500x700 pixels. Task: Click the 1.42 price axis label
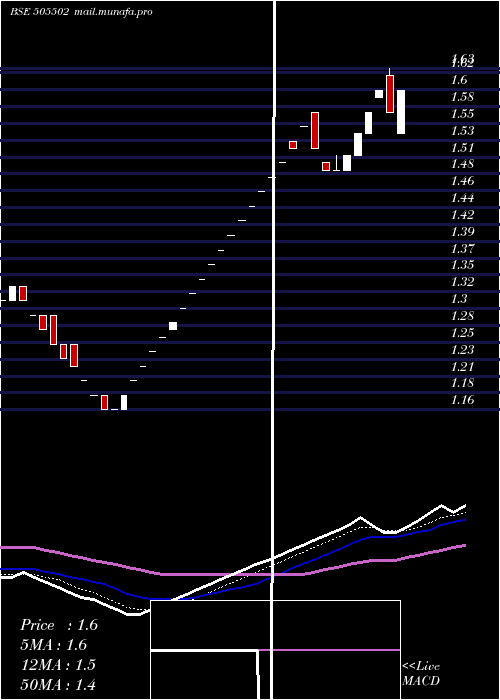pyautogui.click(x=462, y=215)
